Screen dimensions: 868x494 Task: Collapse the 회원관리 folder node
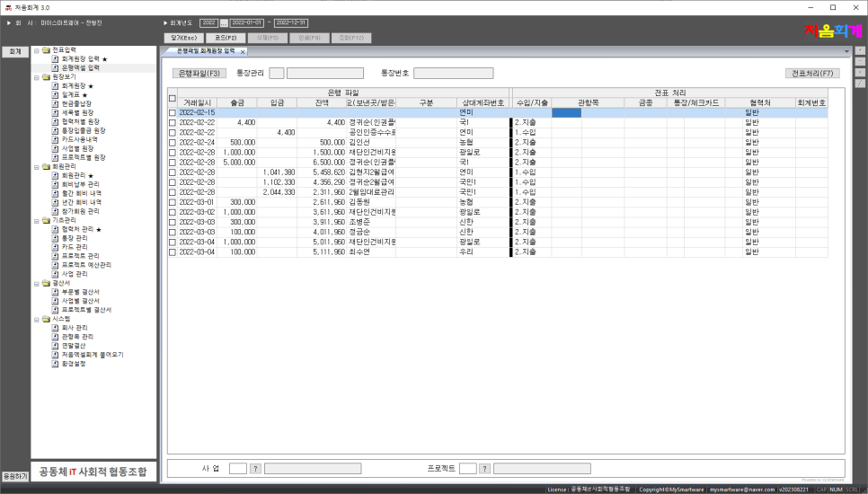36,166
